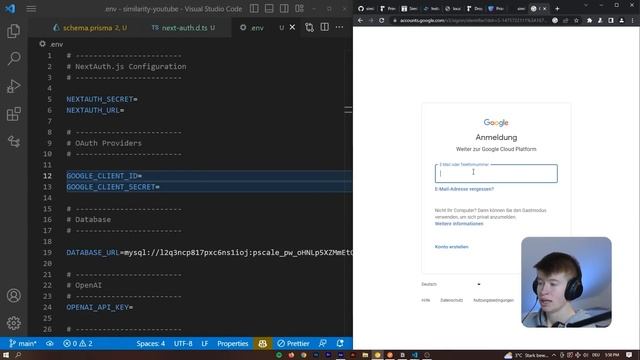
Task: Open the Explorer view in VS Code
Action: click(x=13, y=31)
